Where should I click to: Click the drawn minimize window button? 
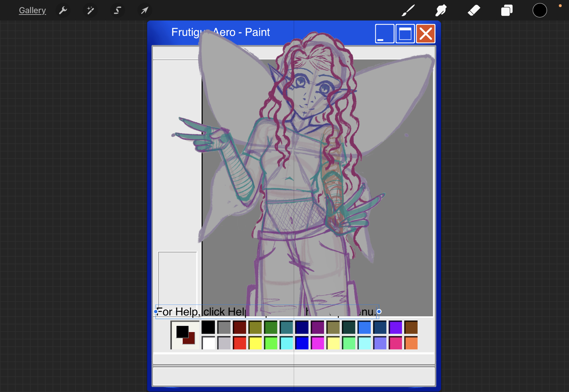[384, 34]
